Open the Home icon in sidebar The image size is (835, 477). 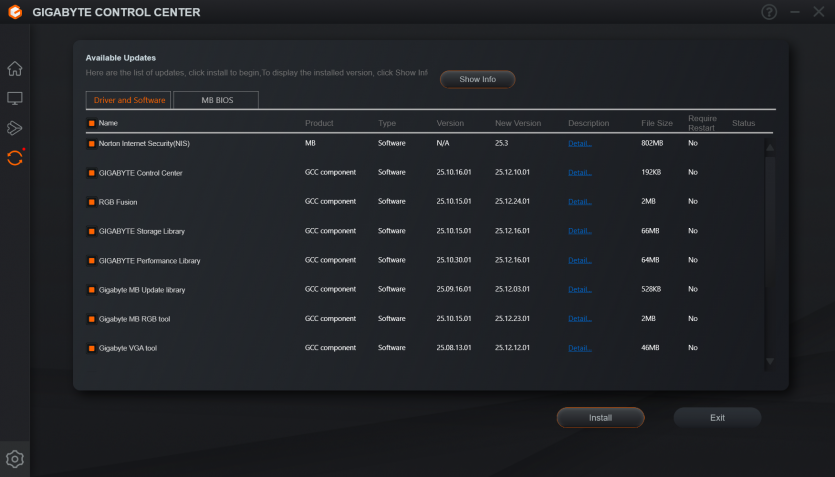(x=14, y=69)
